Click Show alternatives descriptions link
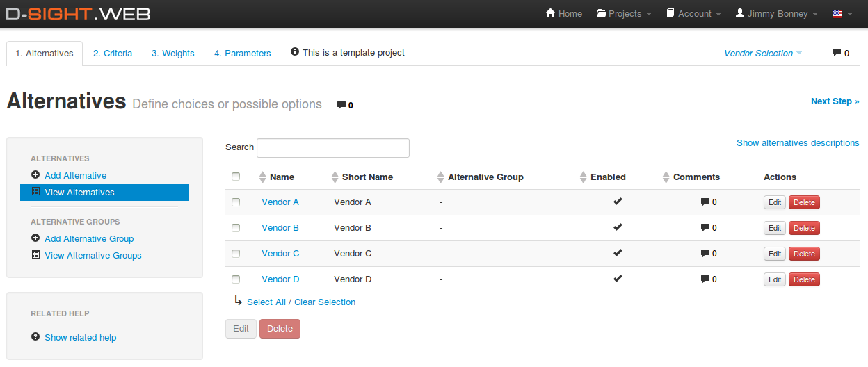The height and width of the screenshot is (367, 868). (798, 143)
